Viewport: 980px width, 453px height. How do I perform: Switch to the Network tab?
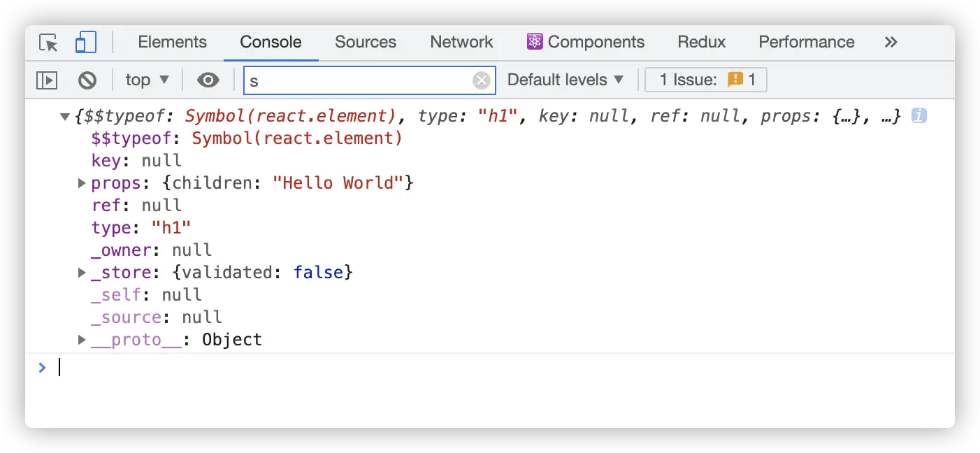(461, 43)
